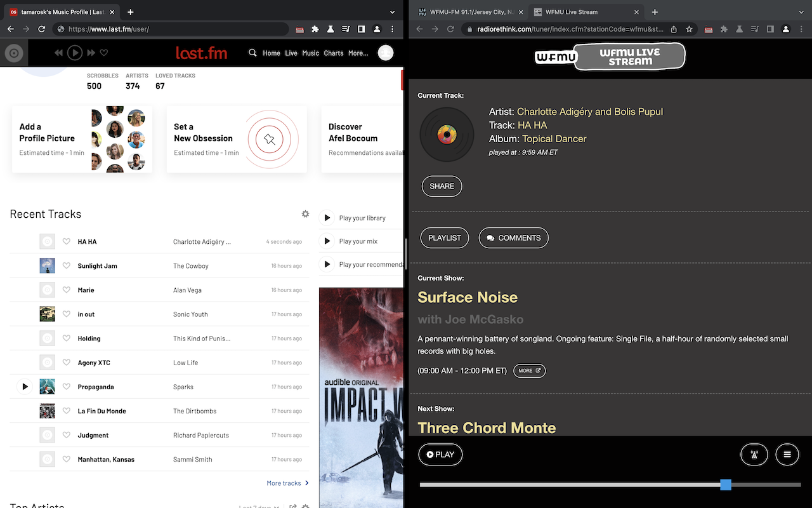Image resolution: width=812 pixels, height=508 pixels.
Task: Open La Fin Du Monde album thumbnail
Action: pos(47,411)
